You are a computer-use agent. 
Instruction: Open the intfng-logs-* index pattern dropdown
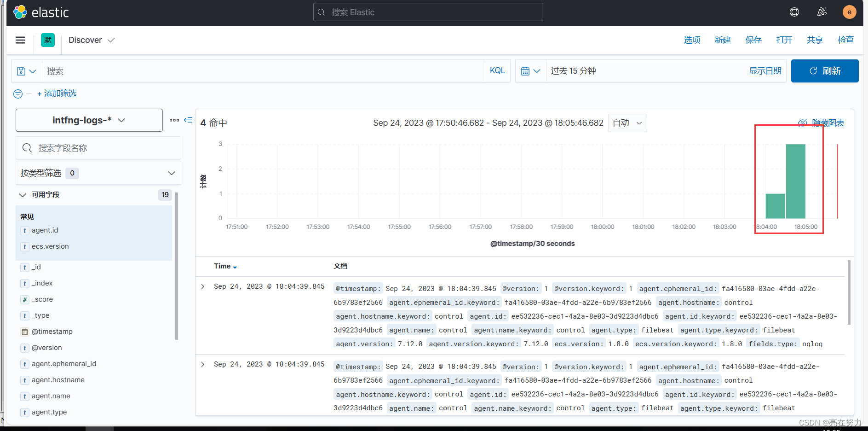(89, 120)
